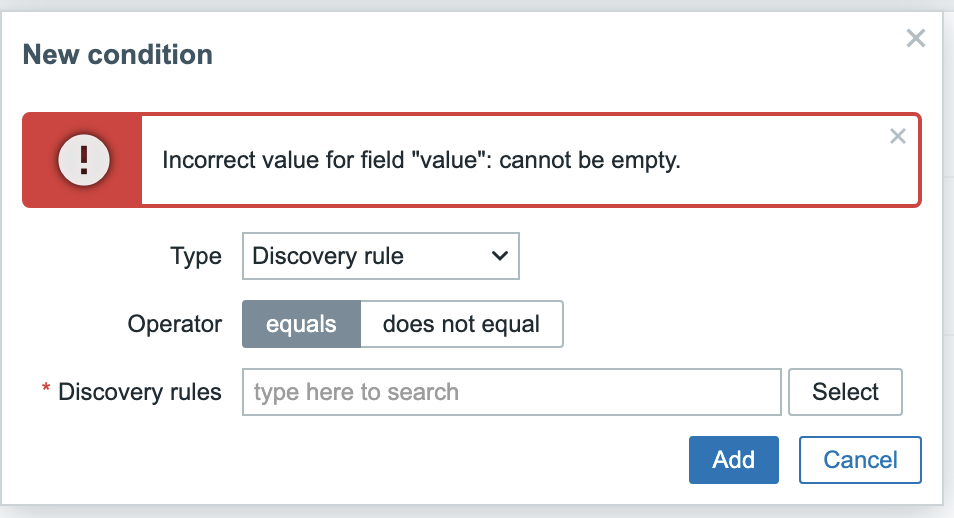Click the Operator field label
Screen dimensions: 954x518
pos(175,324)
